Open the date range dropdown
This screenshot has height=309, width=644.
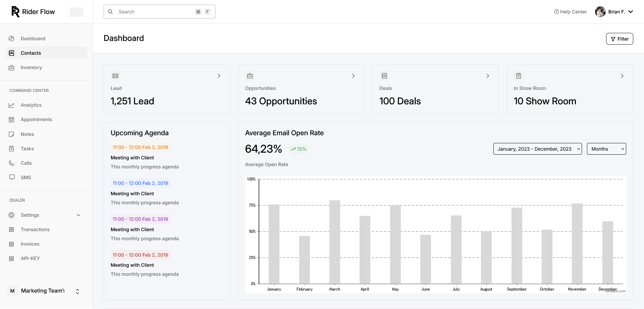pos(537,149)
